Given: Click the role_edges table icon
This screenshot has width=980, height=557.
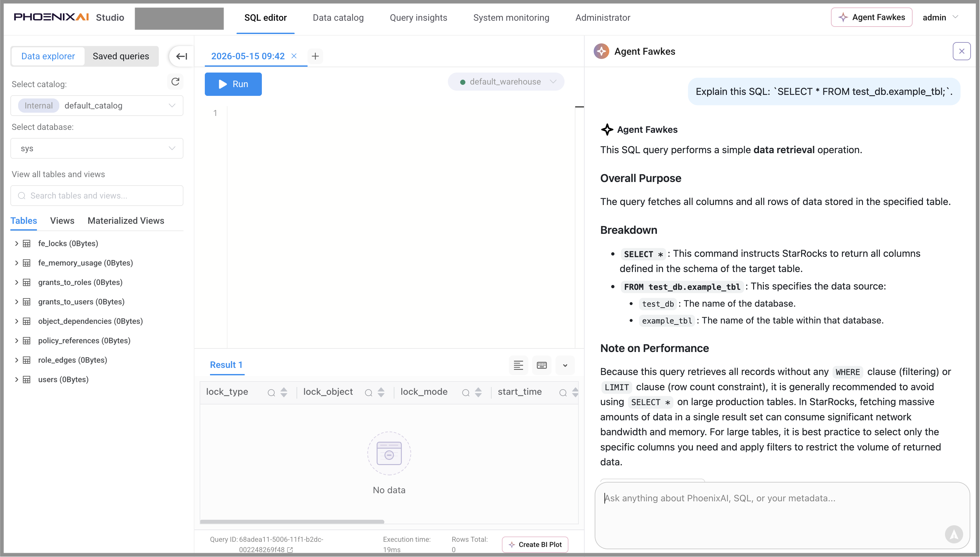Looking at the screenshot, I should pos(27,360).
